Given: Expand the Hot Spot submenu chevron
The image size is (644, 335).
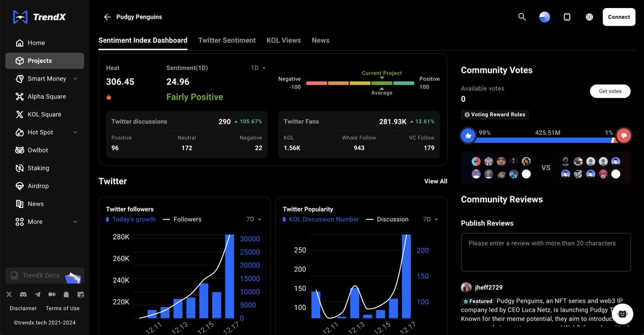Looking at the screenshot, I should coord(75,132).
